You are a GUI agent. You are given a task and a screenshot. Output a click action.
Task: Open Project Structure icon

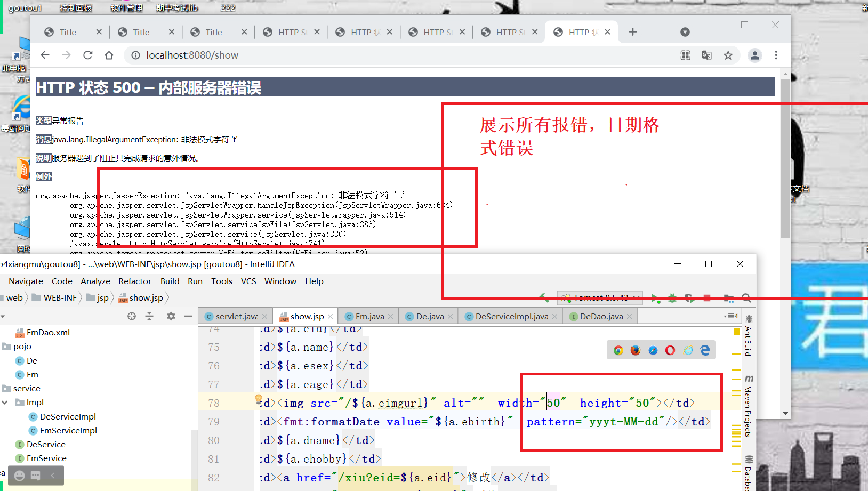click(729, 298)
